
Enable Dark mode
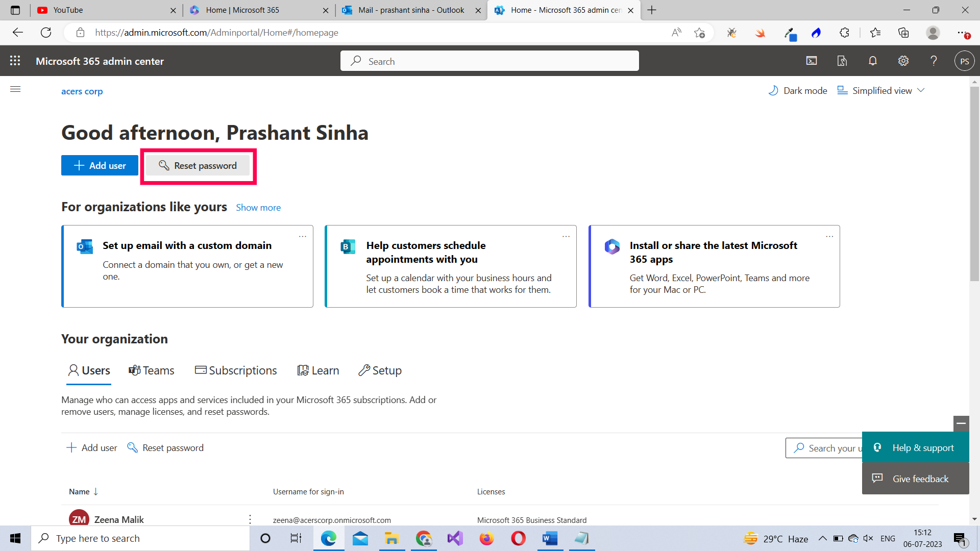(798, 90)
